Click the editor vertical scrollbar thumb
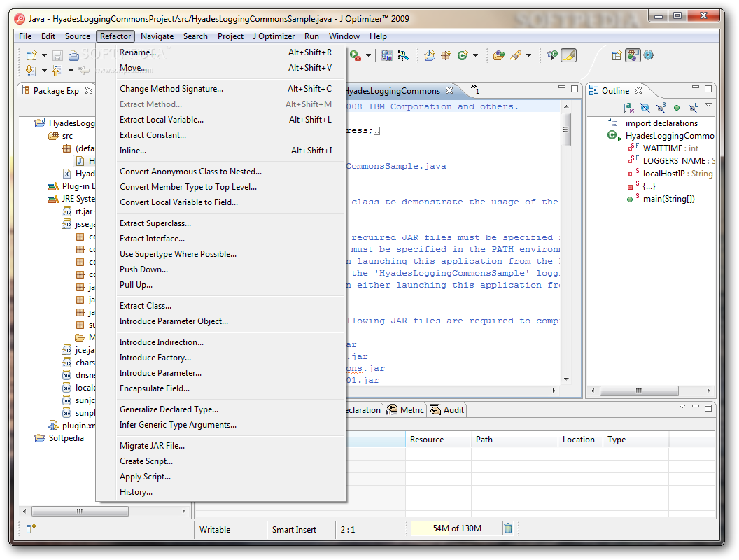Image resolution: width=739 pixels, height=560 pixels. point(566,129)
